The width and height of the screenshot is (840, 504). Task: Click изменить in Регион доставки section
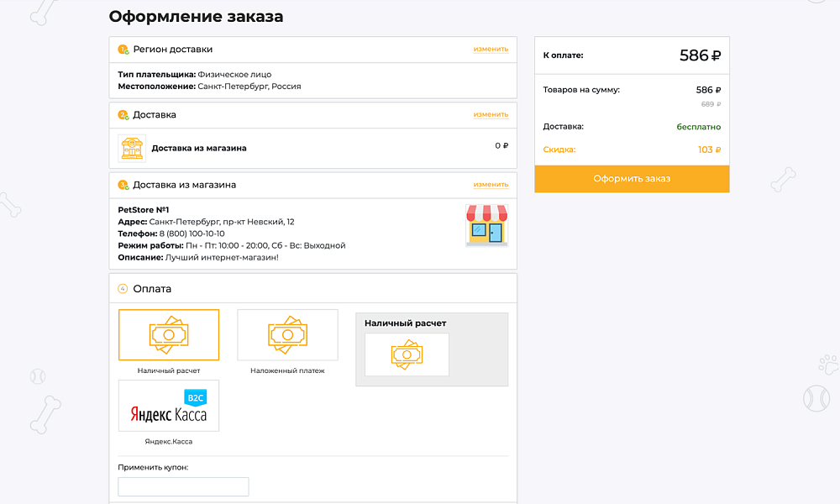[x=491, y=49]
